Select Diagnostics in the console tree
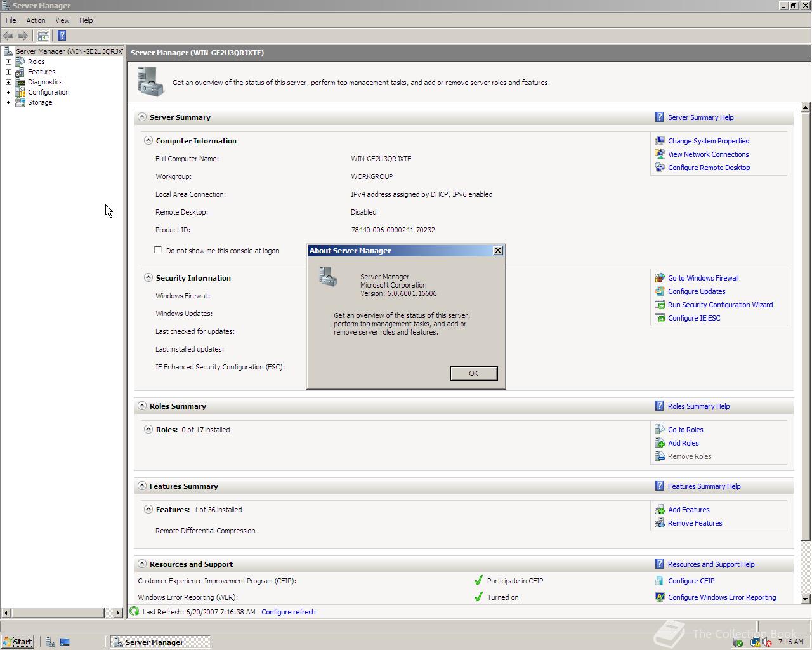Viewport: 812px width, 650px height. [45, 82]
